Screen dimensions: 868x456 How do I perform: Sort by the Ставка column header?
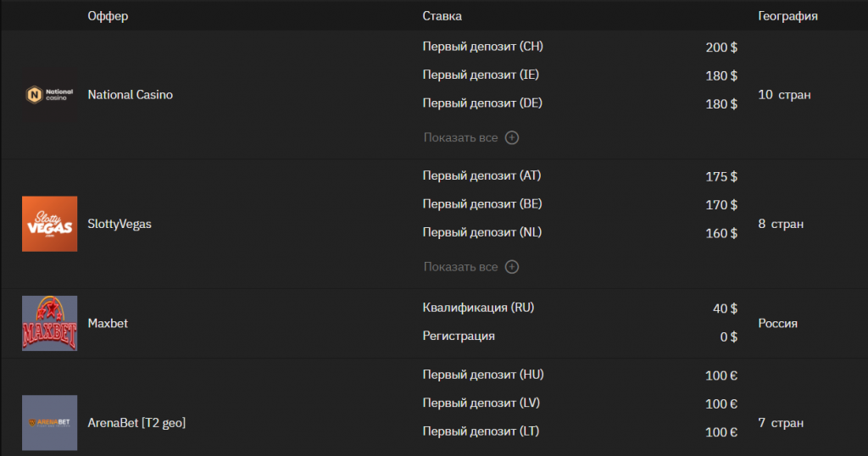coord(442,16)
